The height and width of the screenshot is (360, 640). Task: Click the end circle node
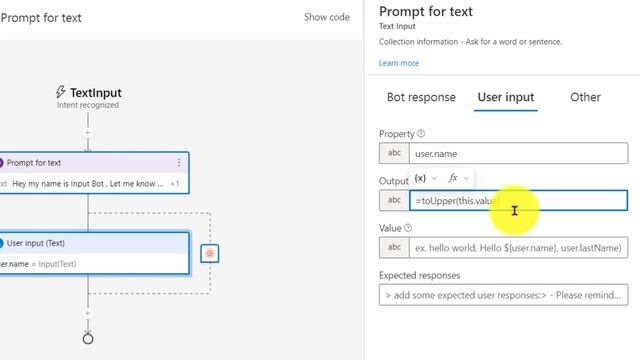pos(88,339)
